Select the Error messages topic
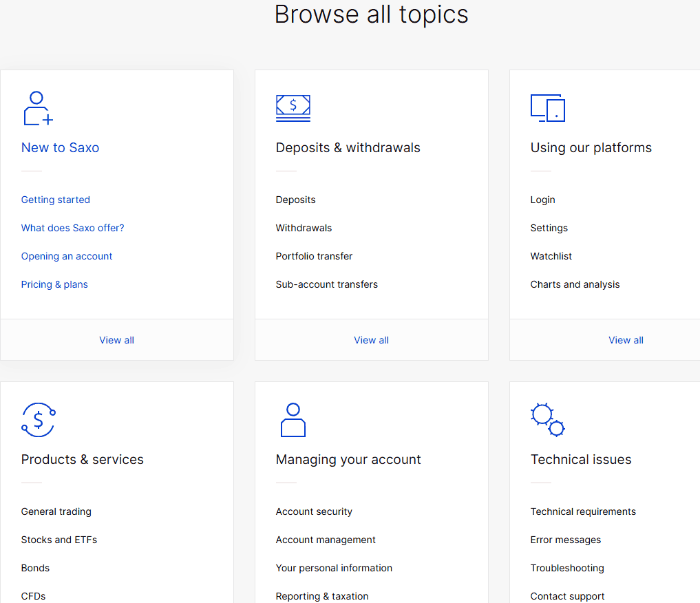Image resolution: width=700 pixels, height=603 pixels. (565, 540)
